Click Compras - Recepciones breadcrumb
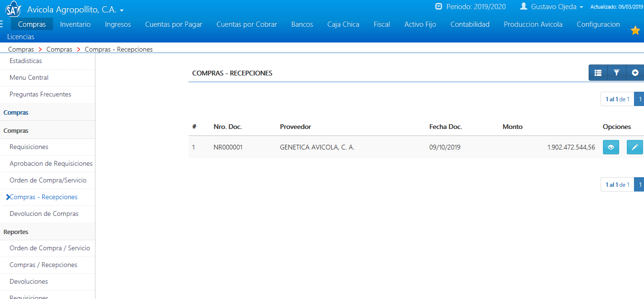This screenshot has height=299, width=644. click(119, 49)
